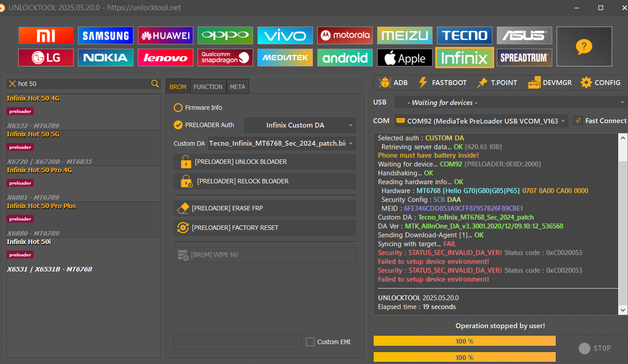
Task: Click the MEID value in the log
Action: (464, 209)
